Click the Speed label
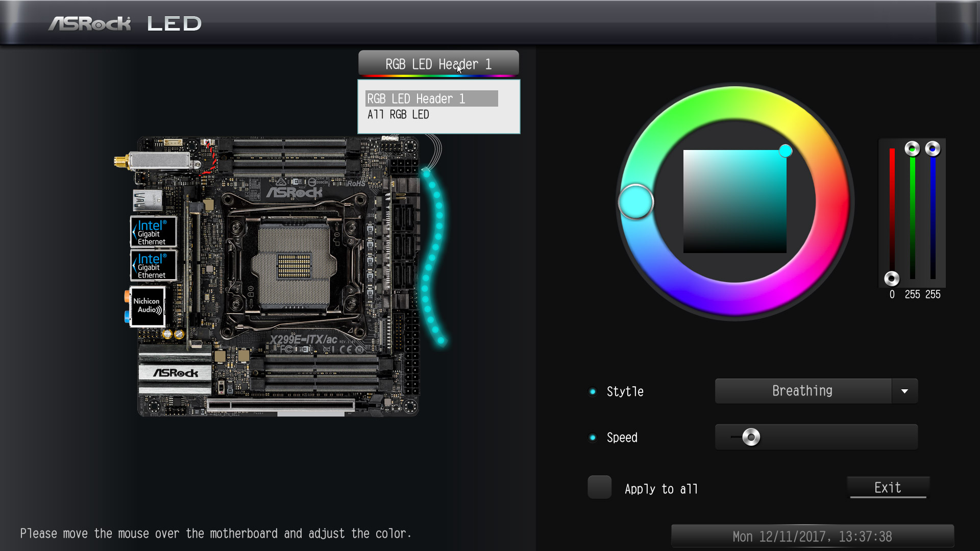The width and height of the screenshot is (980, 551). (622, 438)
